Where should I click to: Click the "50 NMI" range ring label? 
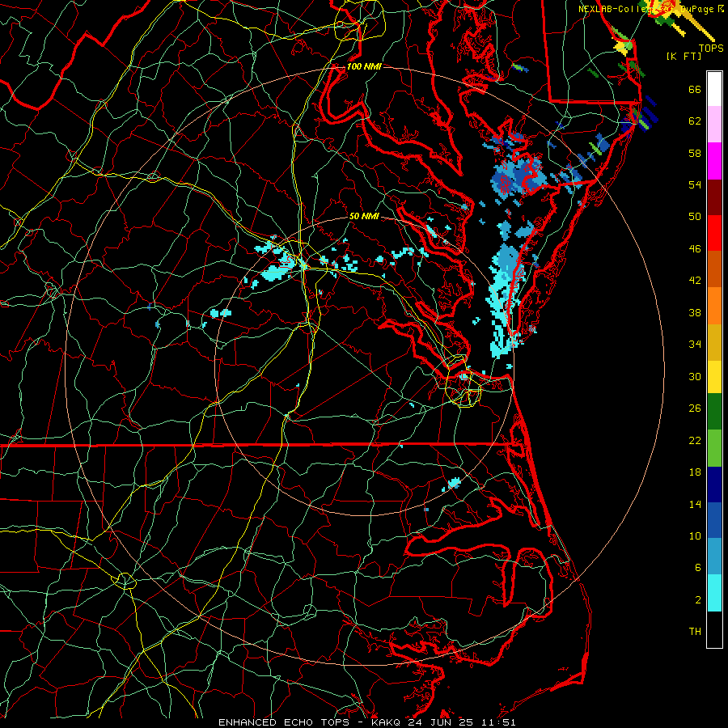tap(364, 216)
